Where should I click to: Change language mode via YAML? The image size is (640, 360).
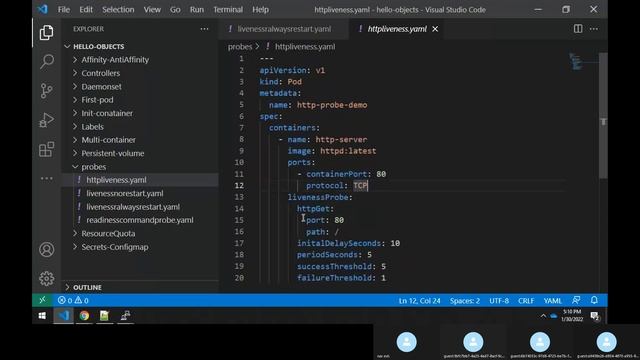(553, 301)
